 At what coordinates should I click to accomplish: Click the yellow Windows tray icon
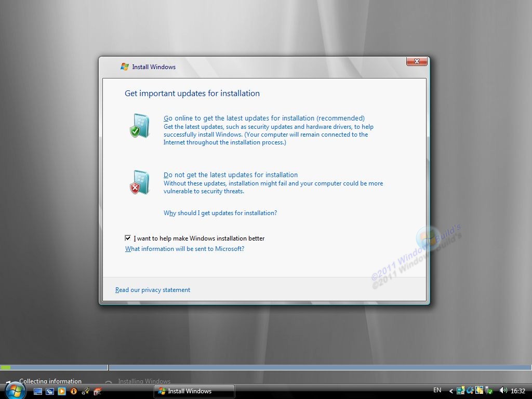click(479, 391)
